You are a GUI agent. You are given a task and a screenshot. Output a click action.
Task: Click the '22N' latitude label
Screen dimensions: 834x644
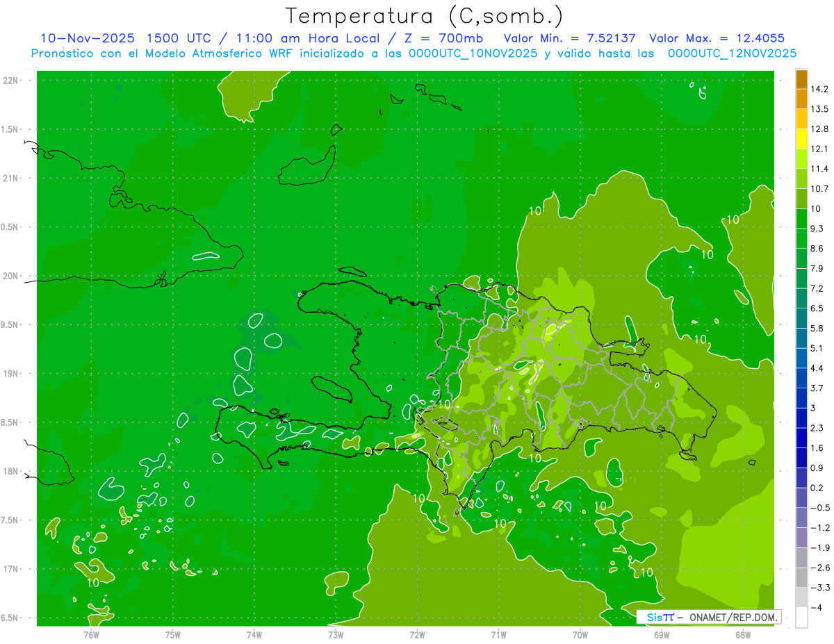[12, 81]
